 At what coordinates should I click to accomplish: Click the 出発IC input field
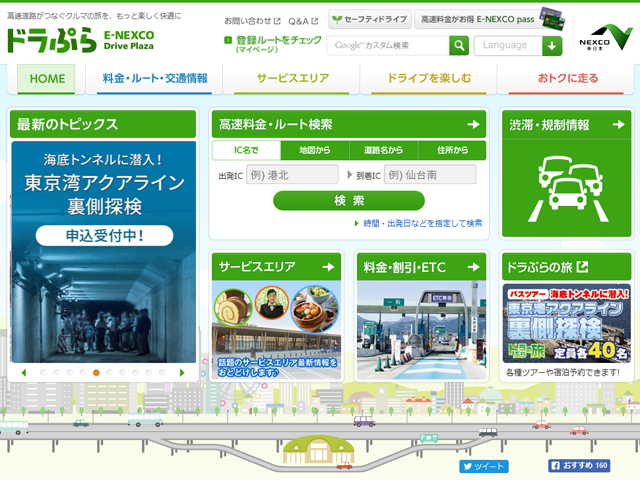click(x=292, y=175)
